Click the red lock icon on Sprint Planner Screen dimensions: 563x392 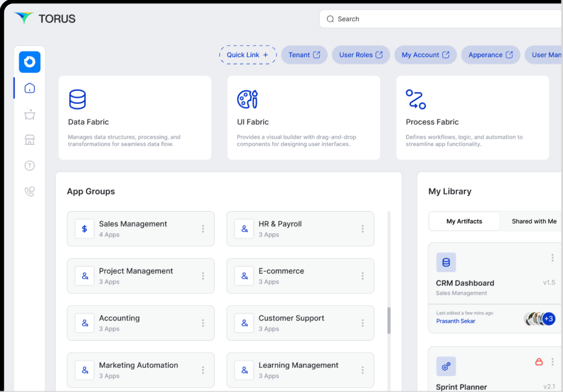[x=539, y=362]
